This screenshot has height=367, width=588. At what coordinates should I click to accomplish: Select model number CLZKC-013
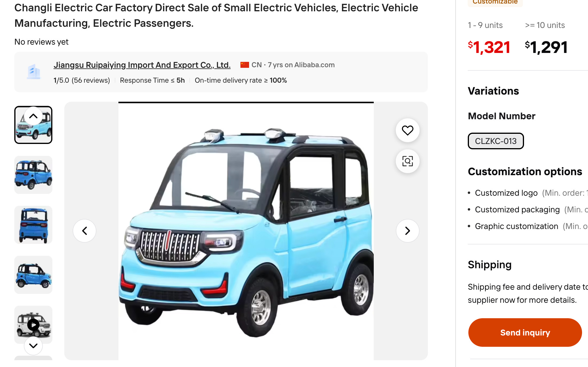495,141
